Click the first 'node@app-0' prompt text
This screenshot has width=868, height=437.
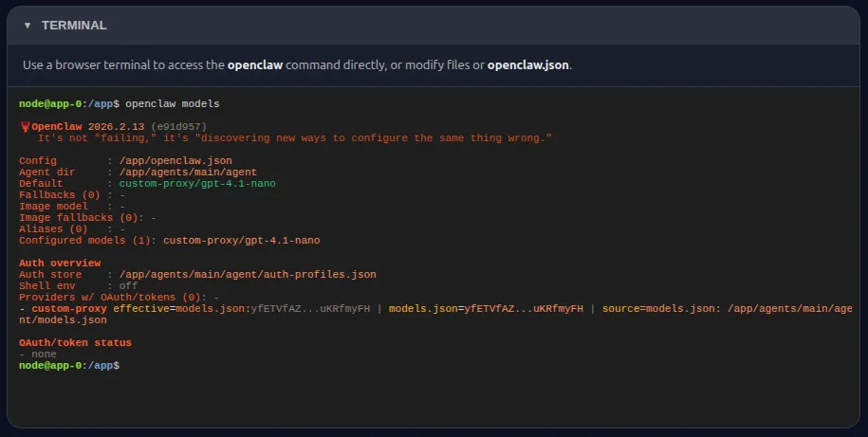[50, 104]
